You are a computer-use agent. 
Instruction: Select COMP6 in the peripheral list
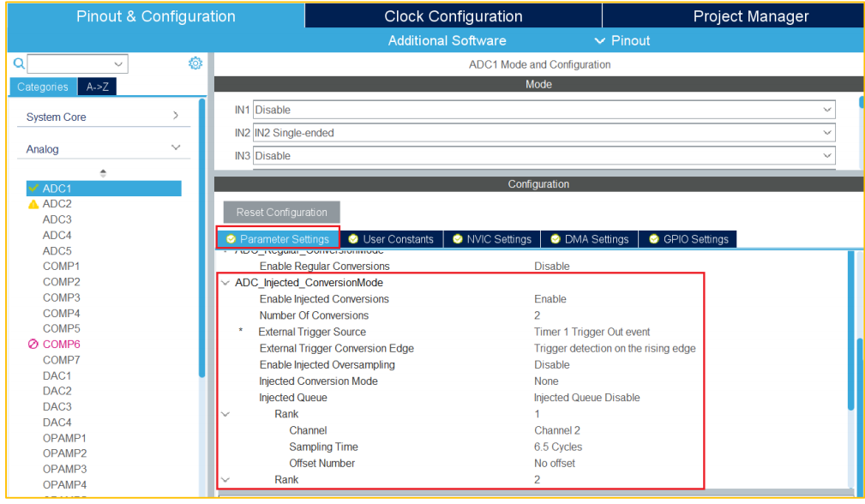coord(61,344)
